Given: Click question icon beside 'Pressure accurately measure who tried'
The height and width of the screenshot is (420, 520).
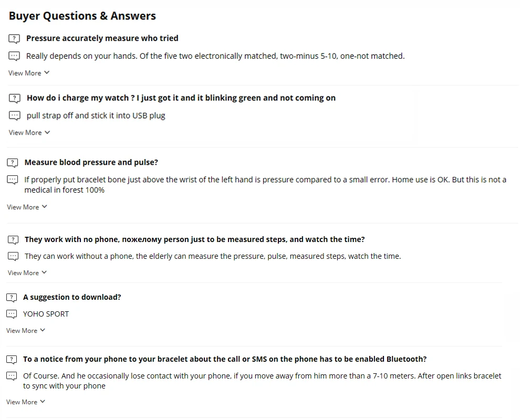Looking at the screenshot, I should [14, 39].
